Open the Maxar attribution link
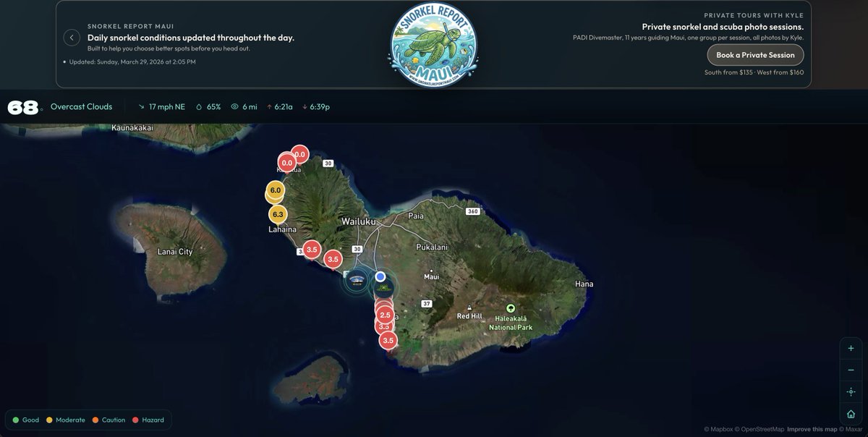Image resolution: width=868 pixels, height=437 pixels. 851,429
